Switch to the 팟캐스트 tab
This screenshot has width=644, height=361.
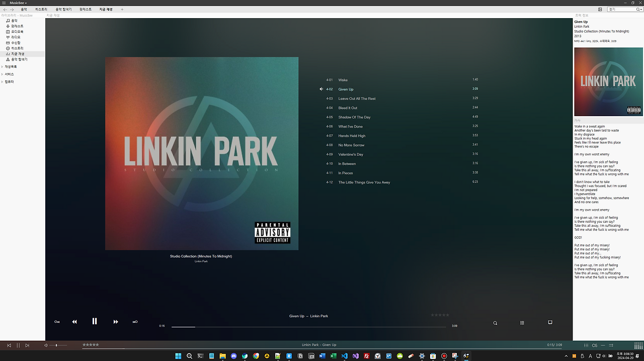tap(86, 10)
